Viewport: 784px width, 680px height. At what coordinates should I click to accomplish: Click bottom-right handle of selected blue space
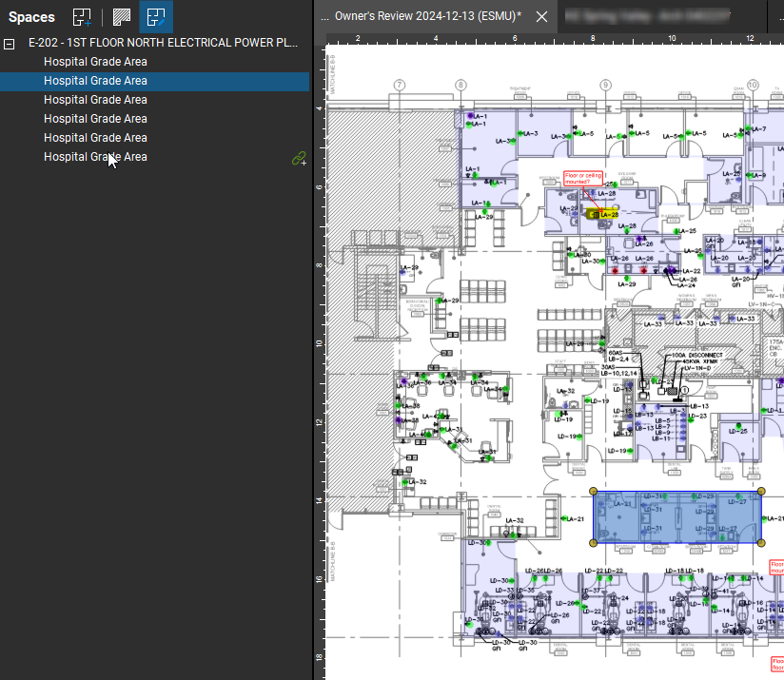pyautogui.click(x=761, y=543)
